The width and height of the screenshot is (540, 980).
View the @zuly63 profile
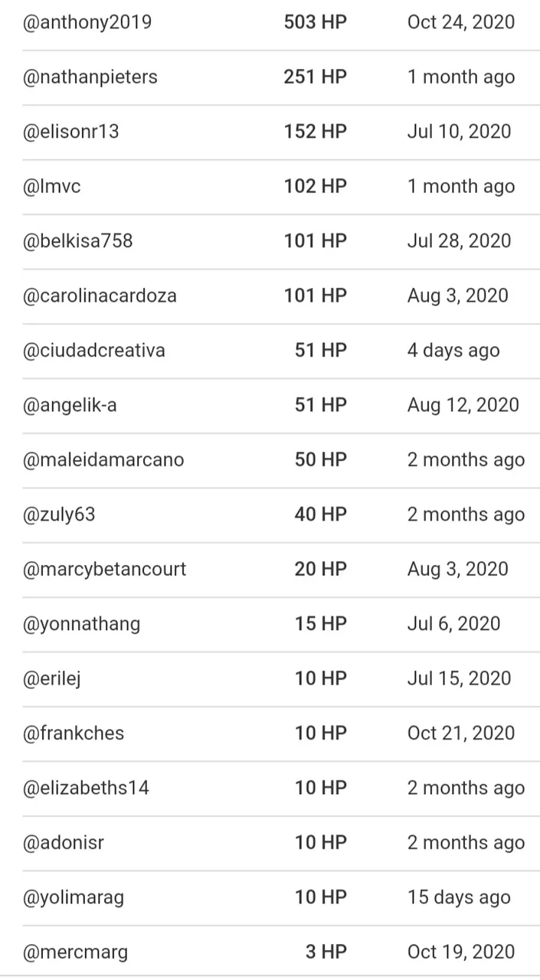coord(59,514)
